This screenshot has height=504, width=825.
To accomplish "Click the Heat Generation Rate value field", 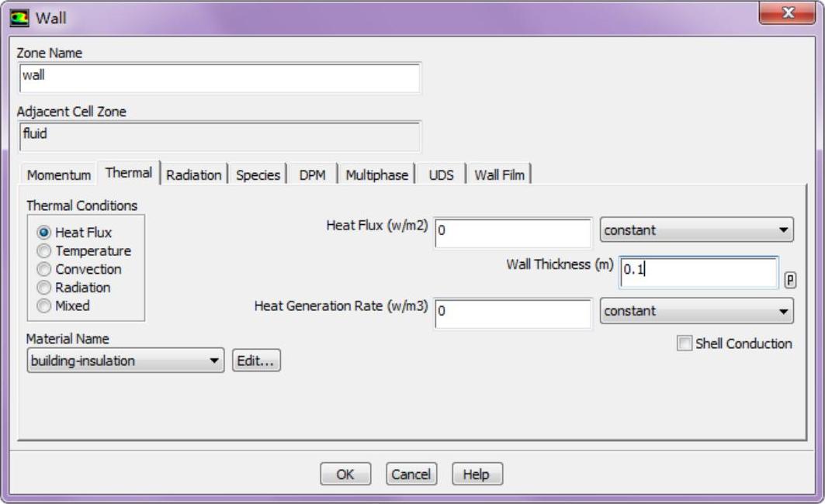I will coord(513,314).
